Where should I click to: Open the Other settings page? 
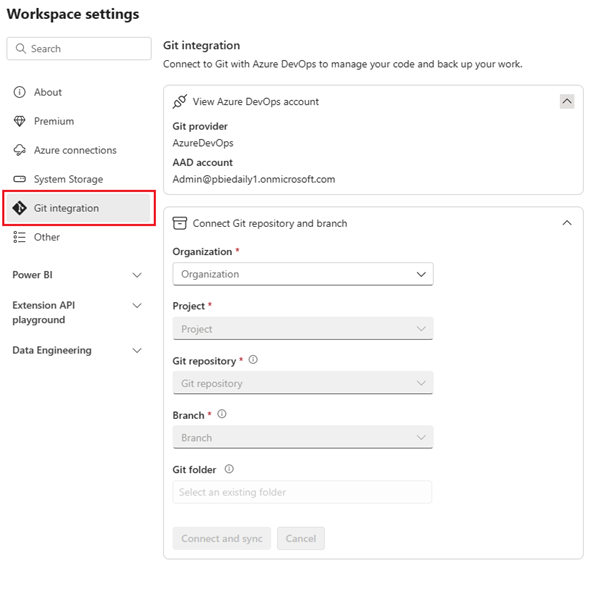coord(78,237)
